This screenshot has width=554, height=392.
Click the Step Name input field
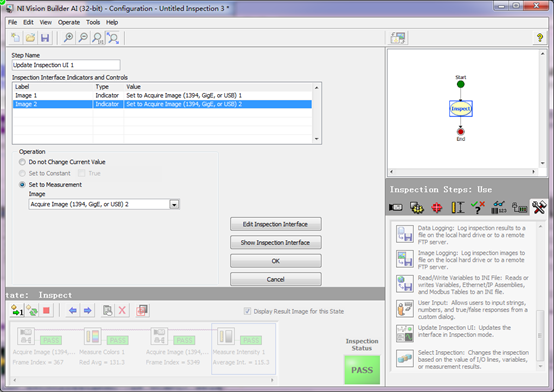66,65
